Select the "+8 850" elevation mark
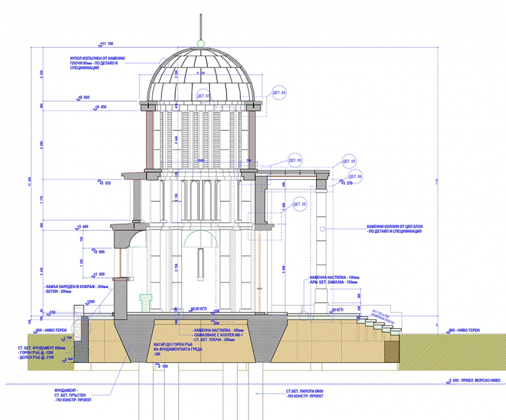 coord(84,98)
